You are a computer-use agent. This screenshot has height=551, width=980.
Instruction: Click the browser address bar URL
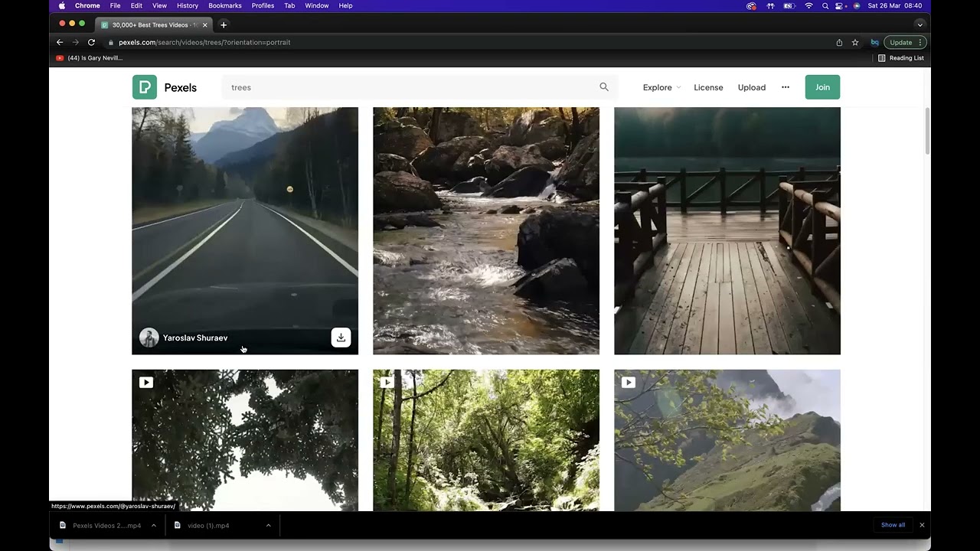[x=204, y=42]
